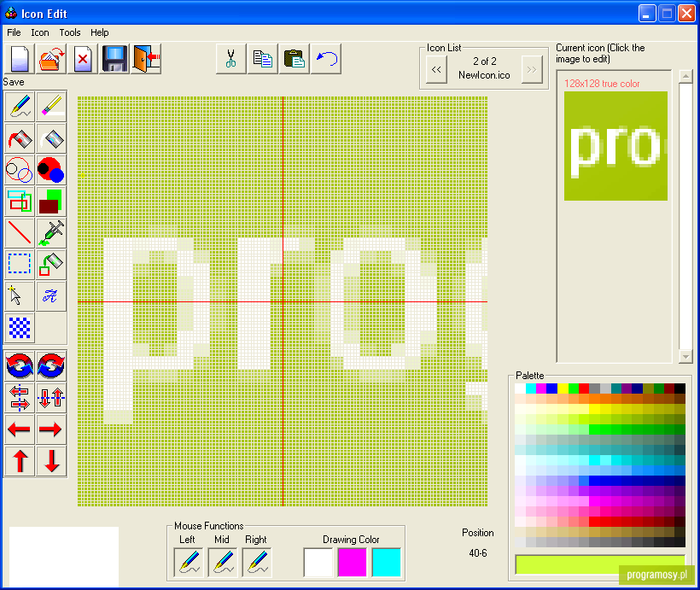Click the yellow-green current color bar

click(x=600, y=565)
